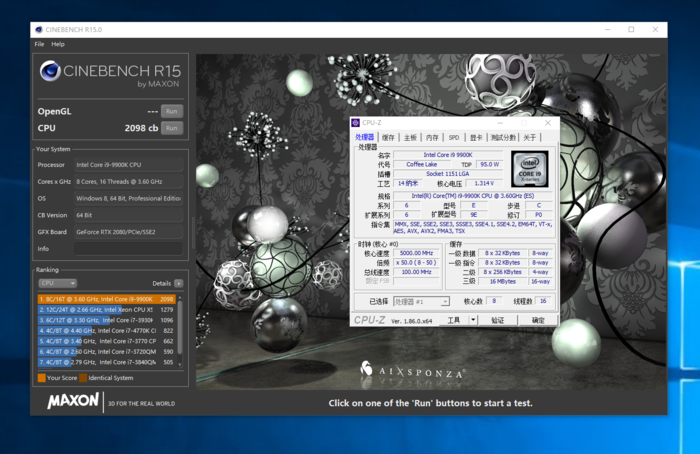This screenshot has height=454, width=700.
Task: Run the CPU benchmark
Action: 171,128
